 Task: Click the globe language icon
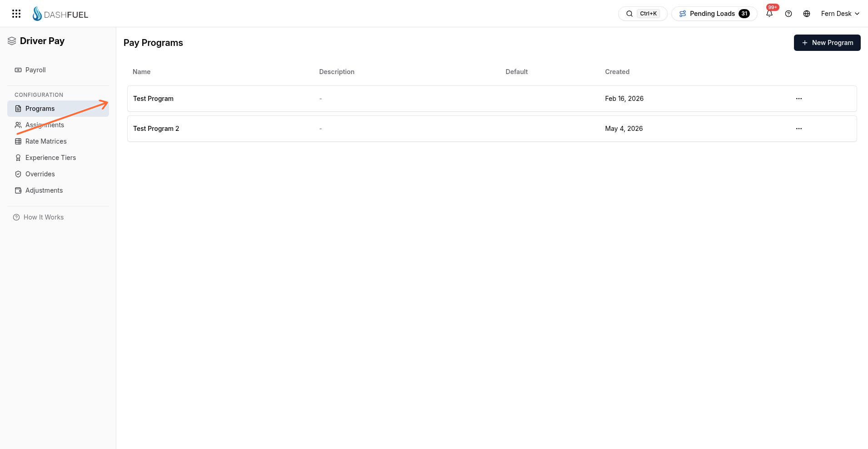(x=807, y=14)
